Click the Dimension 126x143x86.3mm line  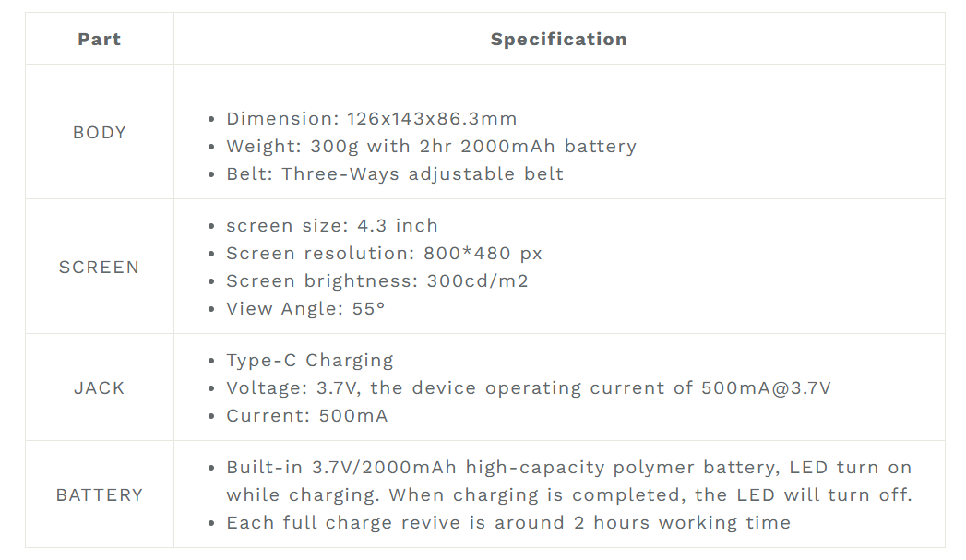372,118
